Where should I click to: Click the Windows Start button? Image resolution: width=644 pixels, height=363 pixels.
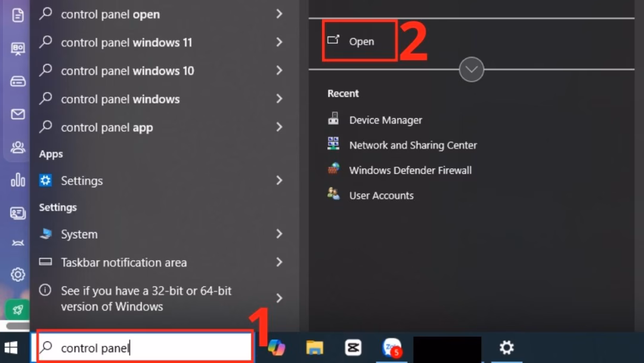point(11,347)
